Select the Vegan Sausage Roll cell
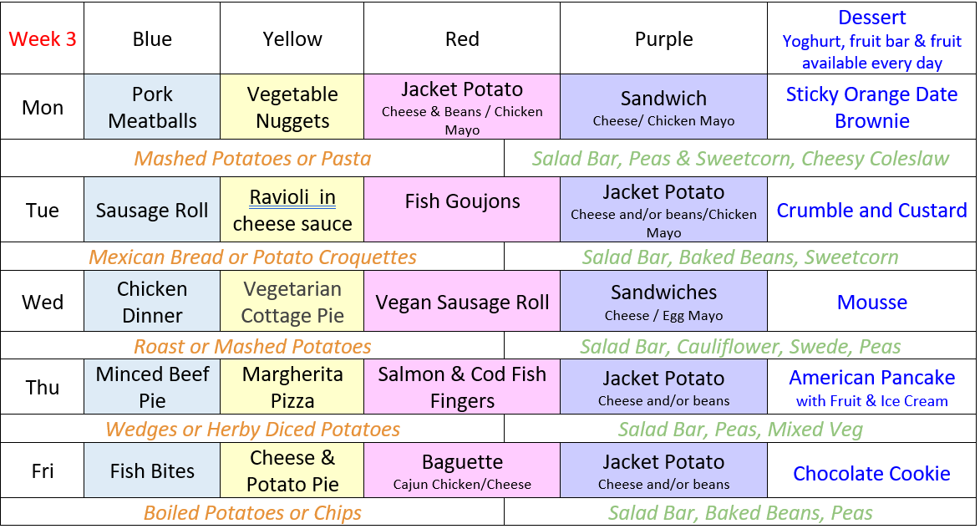Image resolution: width=980 pixels, height=529 pixels. pyautogui.click(x=462, y=302)
